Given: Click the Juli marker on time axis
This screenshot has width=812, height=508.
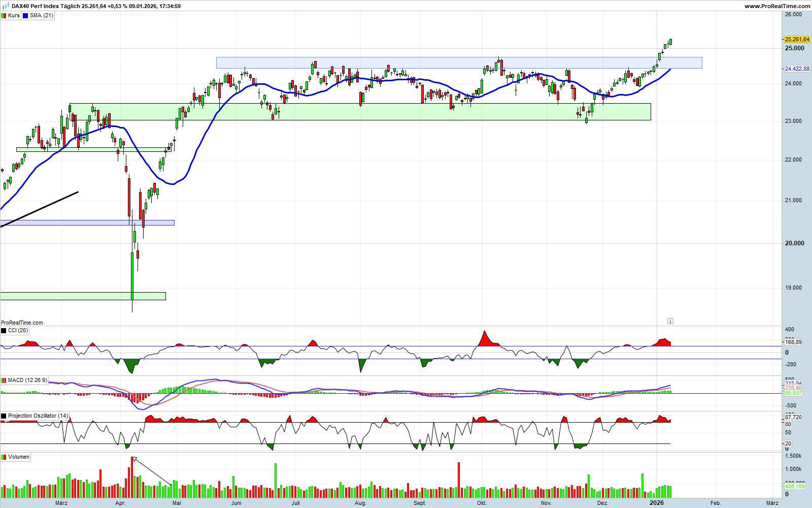Looking at the screenshot, I should (296, 503).
